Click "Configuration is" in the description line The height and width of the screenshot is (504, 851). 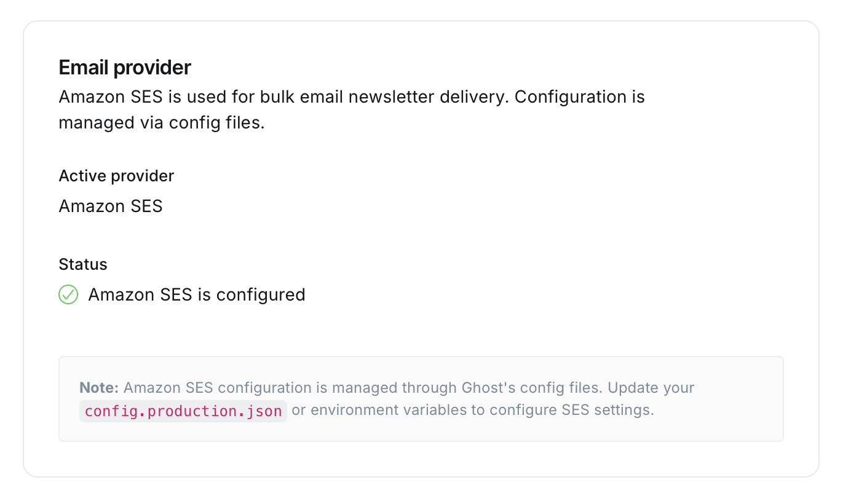[x=580, y=97]
